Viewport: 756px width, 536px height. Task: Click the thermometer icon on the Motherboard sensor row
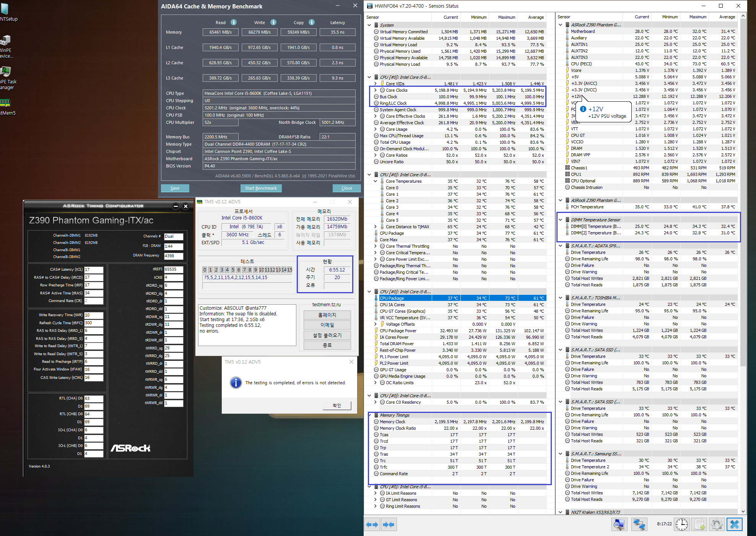[567, 31]
